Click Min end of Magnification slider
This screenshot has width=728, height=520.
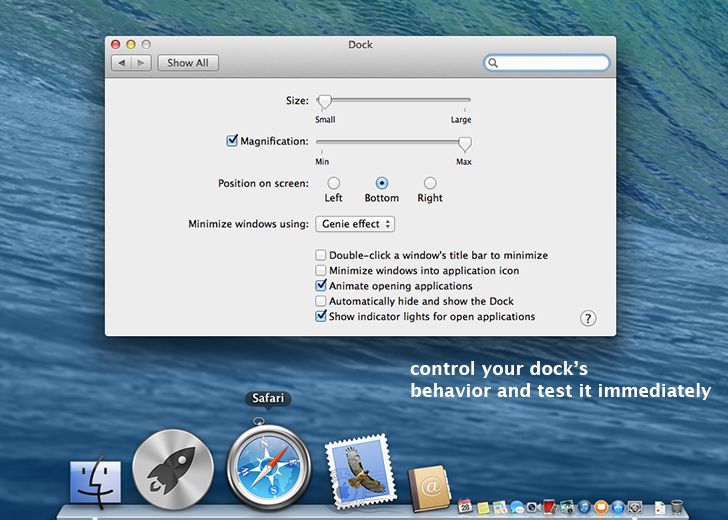(x=322, y=162)
